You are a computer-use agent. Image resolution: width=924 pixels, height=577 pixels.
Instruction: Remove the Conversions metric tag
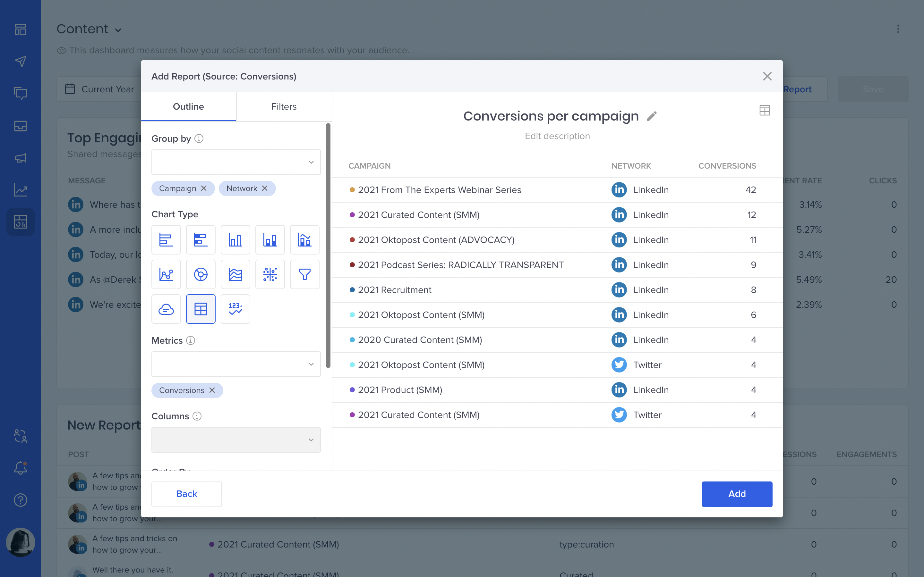212,390
